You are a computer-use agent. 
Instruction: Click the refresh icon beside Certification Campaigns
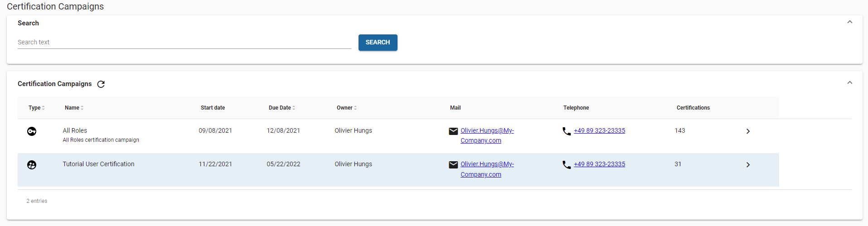pos(101,84)
